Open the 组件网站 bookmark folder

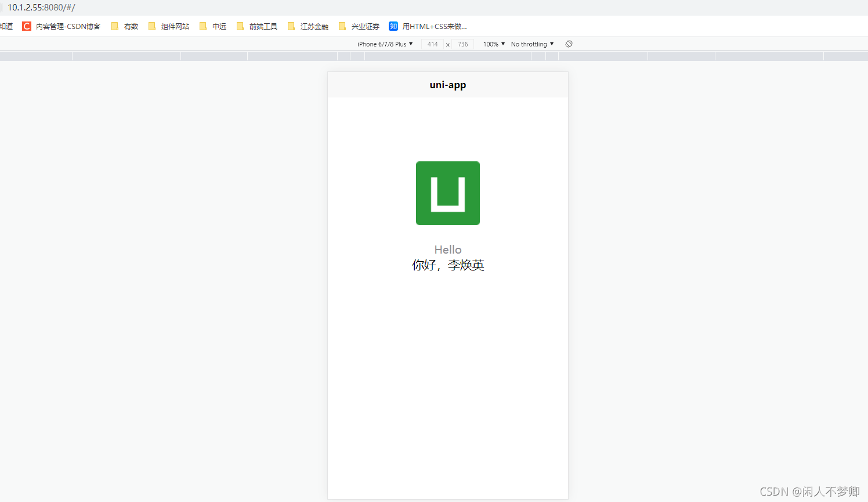(x=169, y=26)
